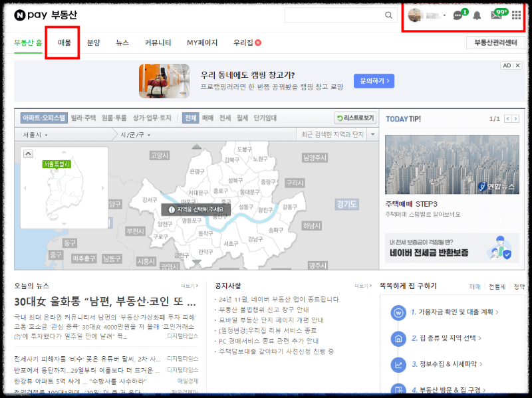Open the 뉴스 menu tab
The image size is (532, 398).
122,43
